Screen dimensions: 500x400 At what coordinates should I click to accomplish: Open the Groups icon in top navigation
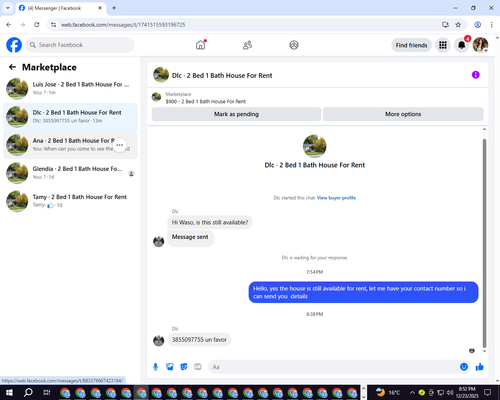tap(294, 45)
